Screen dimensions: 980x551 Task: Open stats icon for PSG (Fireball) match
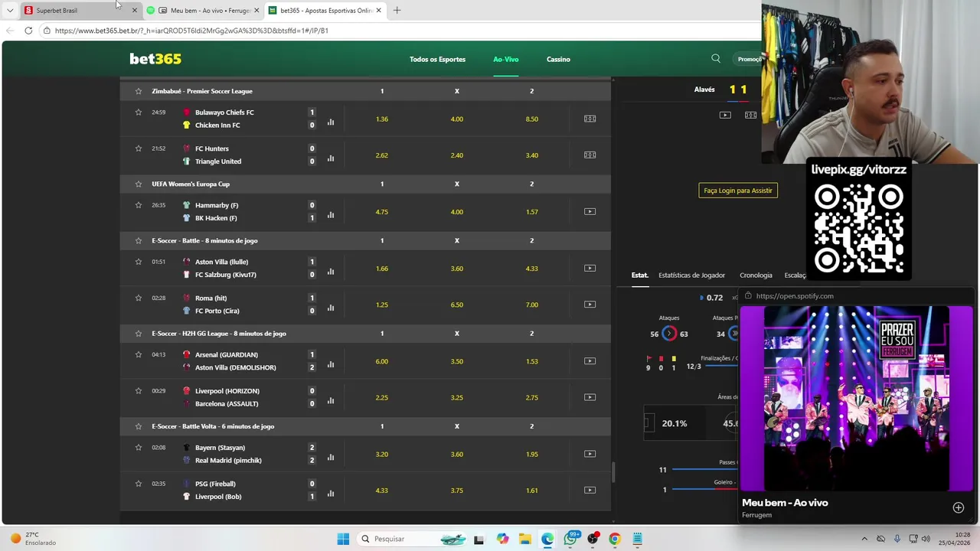point(331,494)
